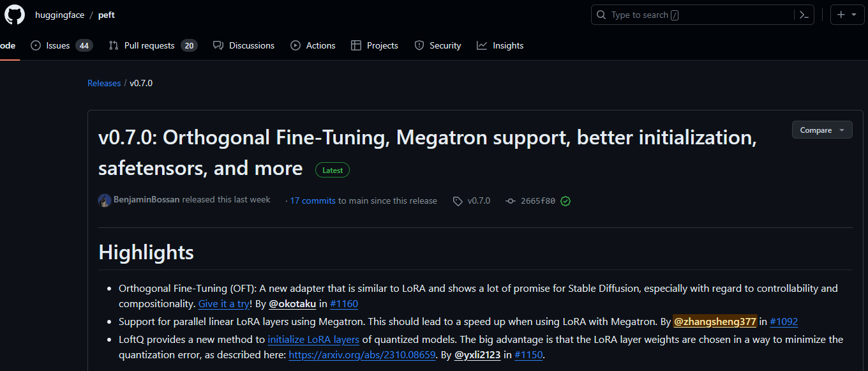Viewport: 868px width, 371px height.
Task: Open pull request #1092 link
Action: [784, 322]
